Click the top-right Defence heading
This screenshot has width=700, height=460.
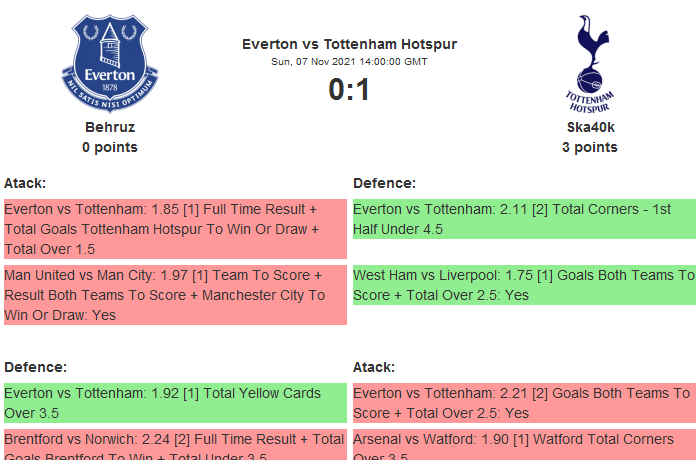(x=384, y=183)
